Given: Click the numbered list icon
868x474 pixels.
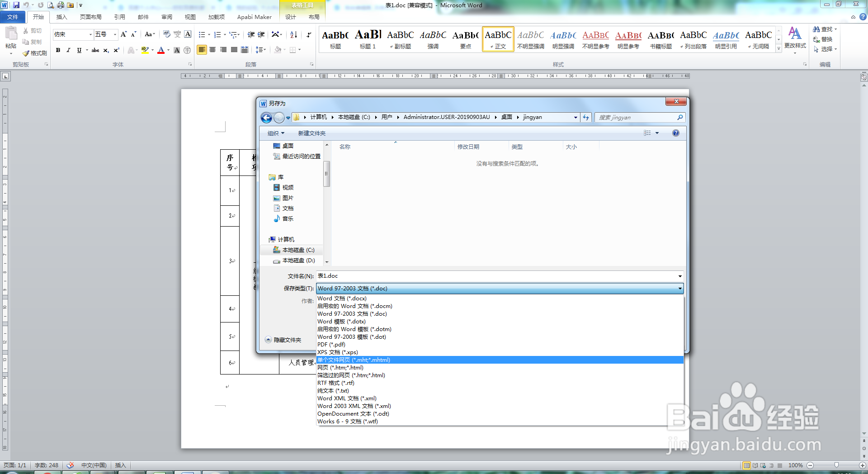Looking at the screenshot, I should click(217, 34).
